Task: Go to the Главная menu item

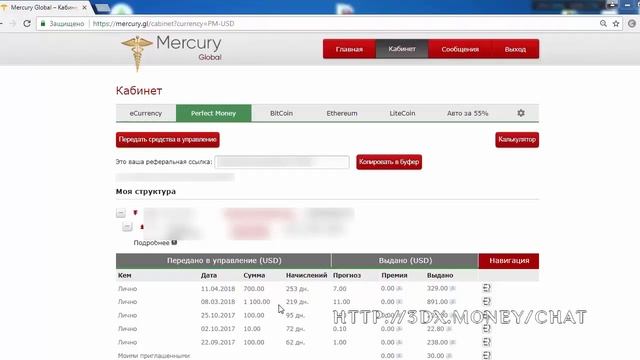Action: click(349, 49)
